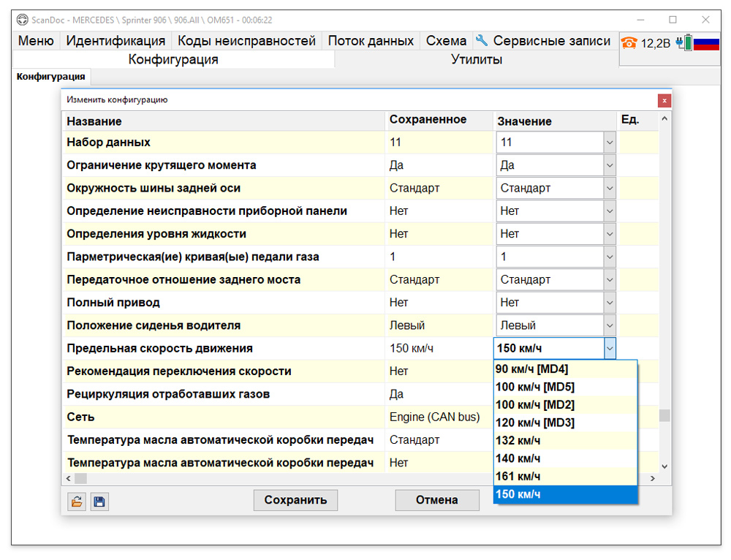Select 100 км/ч [MD2] option
This screenshot has height=560, width=731.
coord(565,405)
